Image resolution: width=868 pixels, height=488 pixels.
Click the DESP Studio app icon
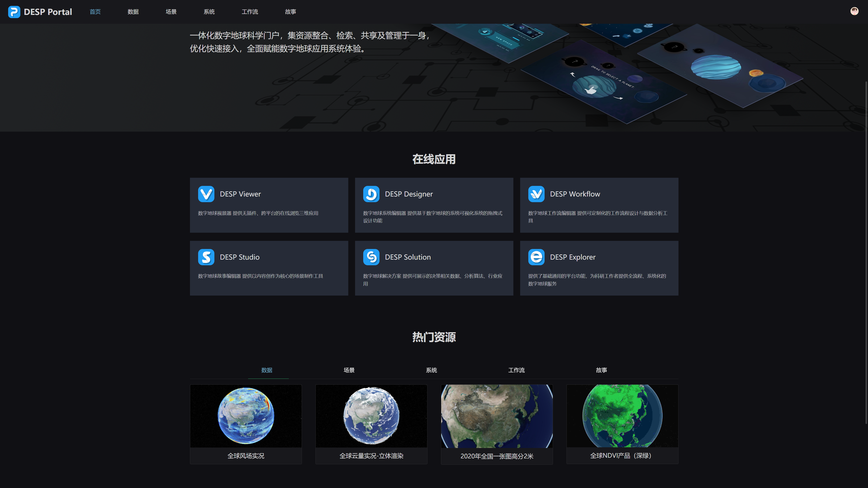click(x=206, y=257)
